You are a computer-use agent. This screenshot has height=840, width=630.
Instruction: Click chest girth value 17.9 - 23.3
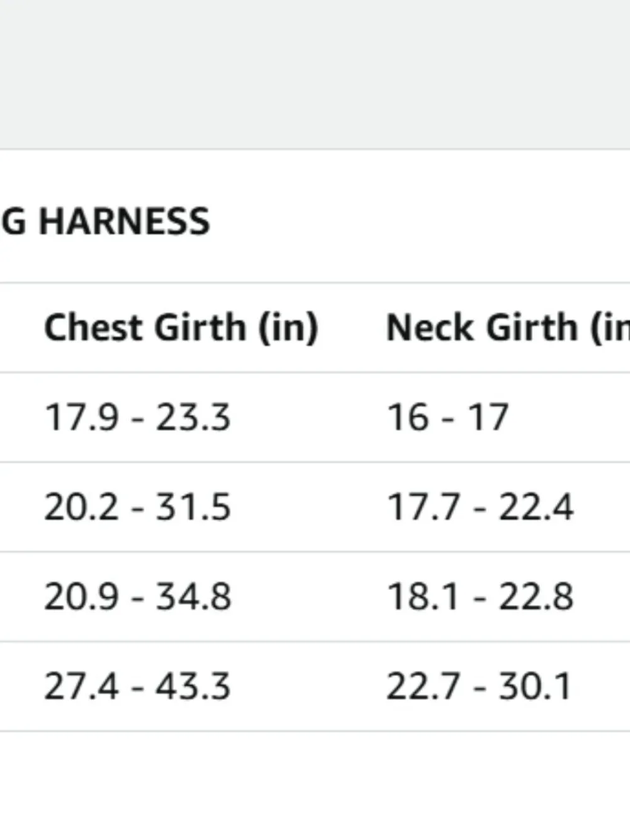[x=137, y=417]
